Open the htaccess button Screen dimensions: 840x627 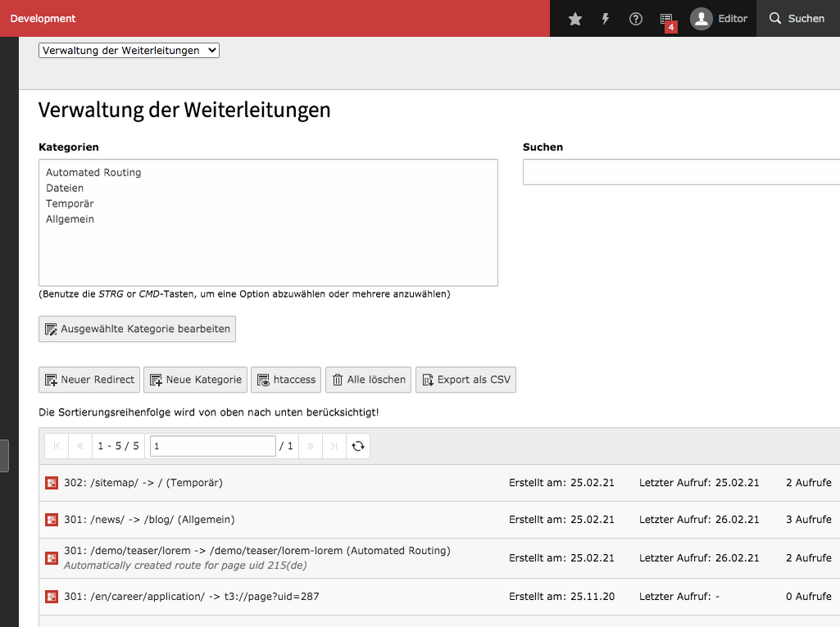[285, 379]
